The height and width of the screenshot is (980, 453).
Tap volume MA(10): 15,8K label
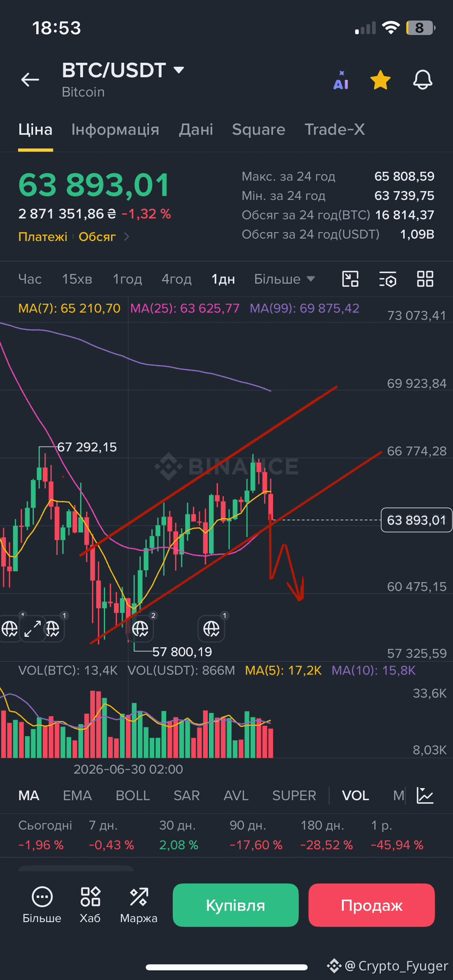point(374,671)
